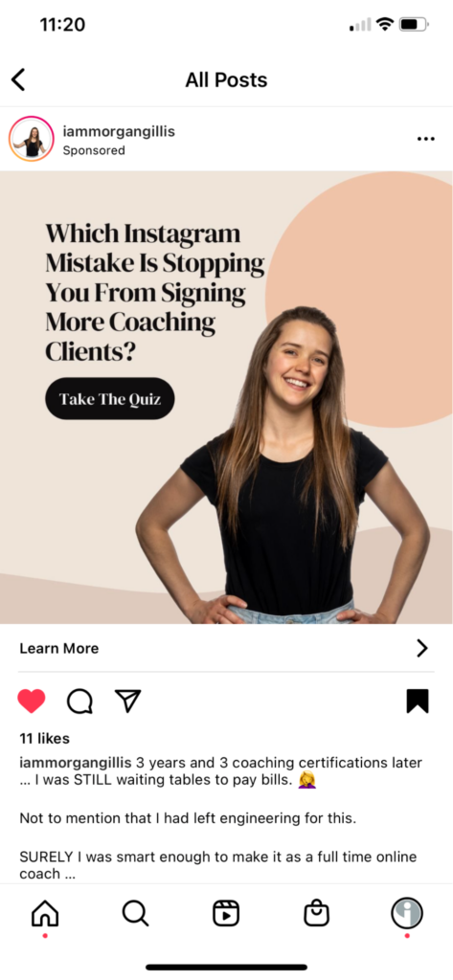Open the Search tab magnifier icon
Screen dimensions: 453x980
tap(135, 914)
